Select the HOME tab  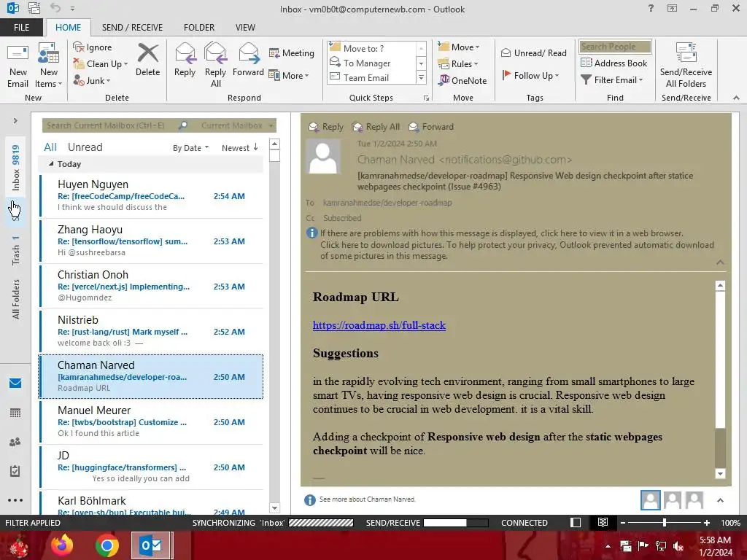coord(68,27)
